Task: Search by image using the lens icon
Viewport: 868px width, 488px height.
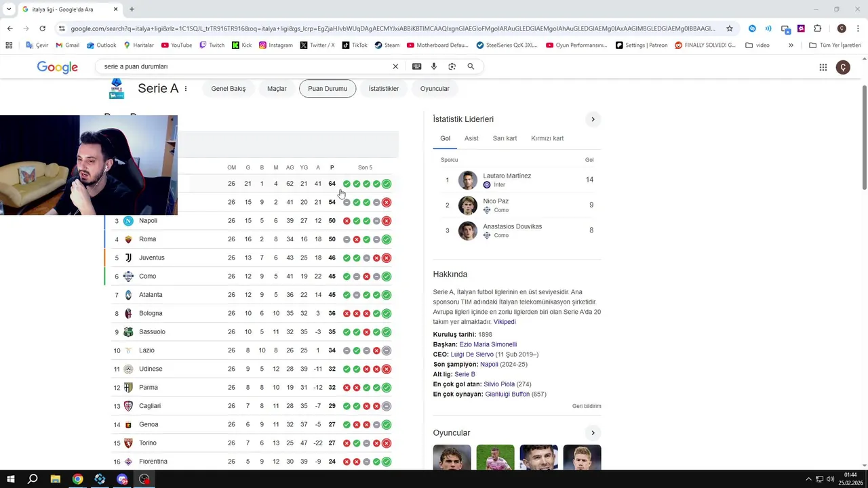Action: [x=452, y=66]
